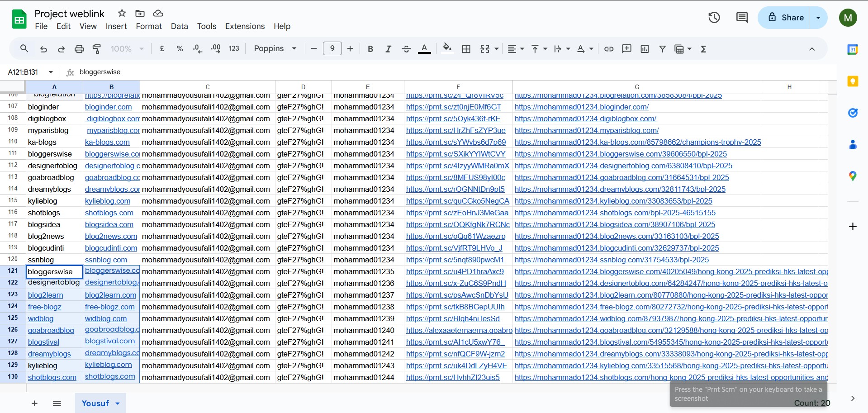Click the Insert chart icon
The image size is (868, 413).
coord(645,49)
